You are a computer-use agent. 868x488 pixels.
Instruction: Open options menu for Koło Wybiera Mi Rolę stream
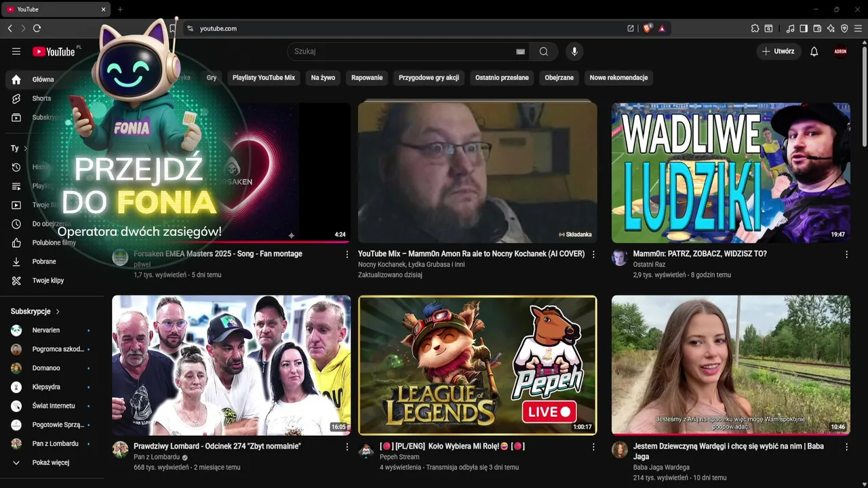pos(593,447)
